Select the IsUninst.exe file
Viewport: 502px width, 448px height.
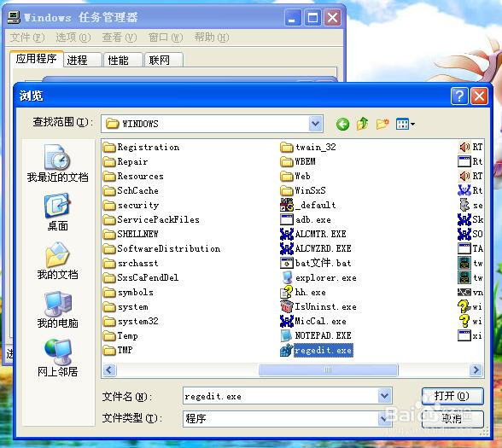(x=318, y=306)
